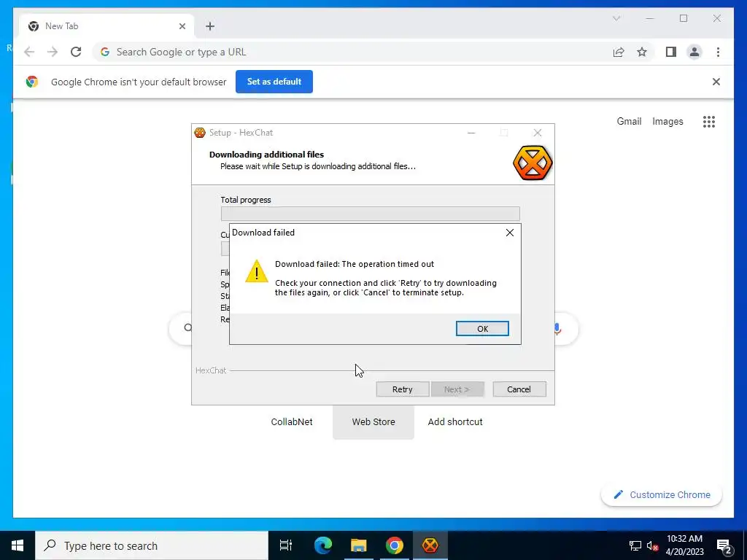This screenshot has width=747, height=560.
Task: Click Chrome's back navigation arrow
Action: pyautogui.click(x=29, y=52)
